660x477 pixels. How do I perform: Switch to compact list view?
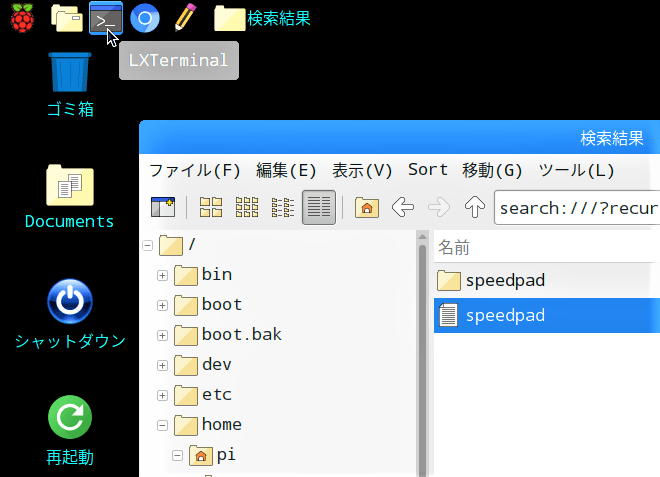tap(283, 207)
